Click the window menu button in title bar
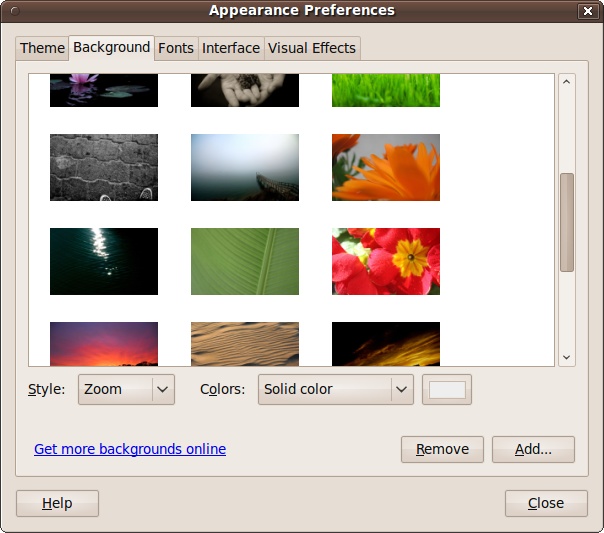The height and width of the screenshot is (533, 604). (x=15, y=11)
